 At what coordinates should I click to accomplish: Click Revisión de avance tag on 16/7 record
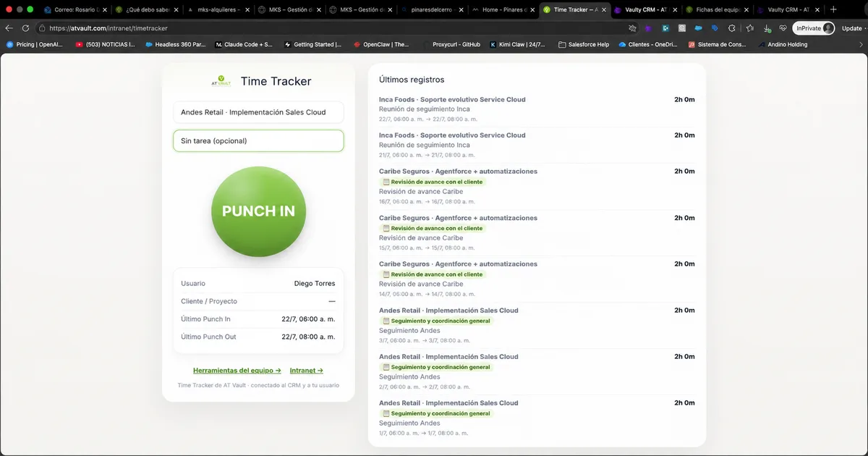click(432, 182)
